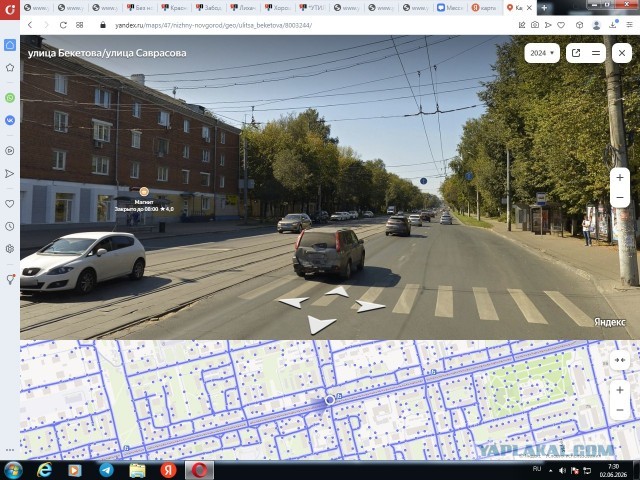Close the active Yandex Maps tab

point(529,8)
